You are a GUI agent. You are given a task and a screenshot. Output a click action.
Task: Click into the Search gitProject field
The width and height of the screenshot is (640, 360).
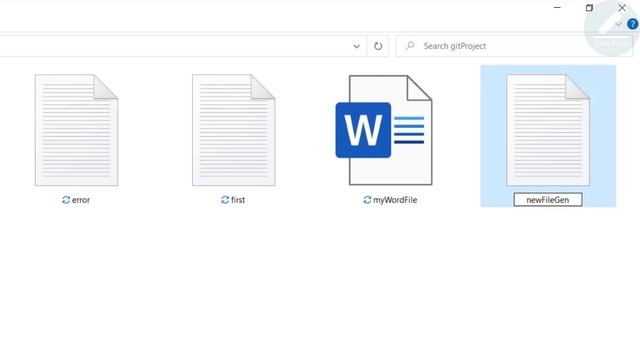tap(514, 46)
